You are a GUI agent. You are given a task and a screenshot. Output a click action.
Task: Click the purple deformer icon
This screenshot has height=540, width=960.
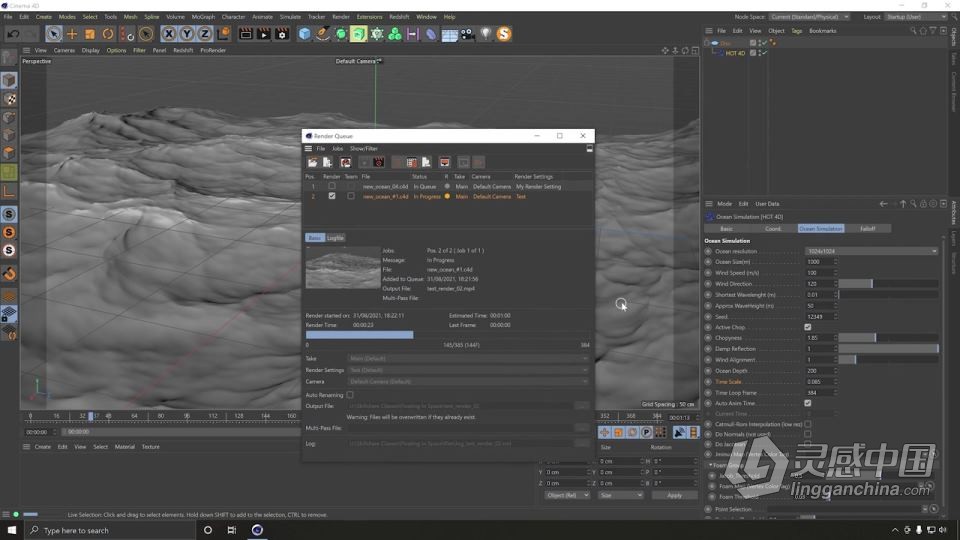[x=431, y=34]
